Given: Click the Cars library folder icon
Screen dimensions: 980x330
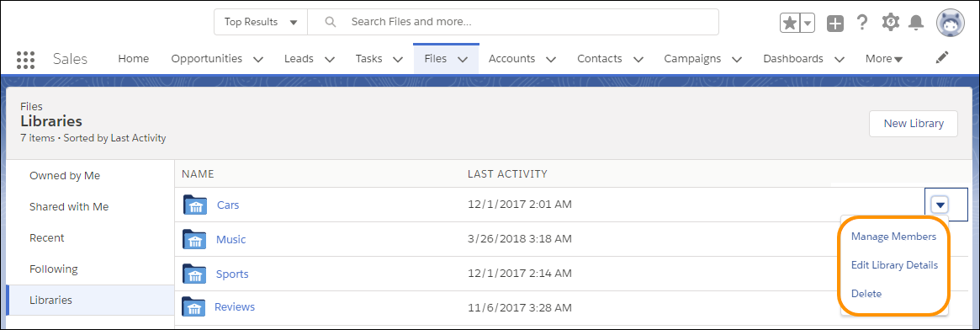Looking at the screenshot, I should 195,205.
